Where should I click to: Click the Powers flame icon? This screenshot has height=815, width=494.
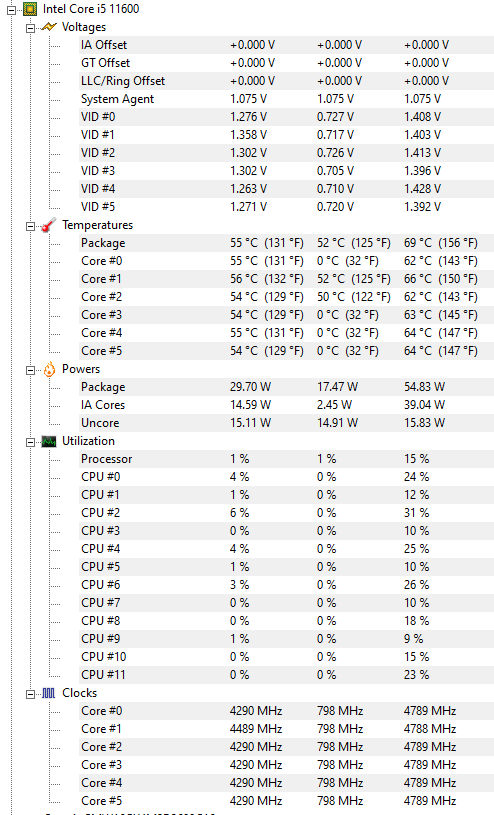pyautogui.click(x=49, y=369)
